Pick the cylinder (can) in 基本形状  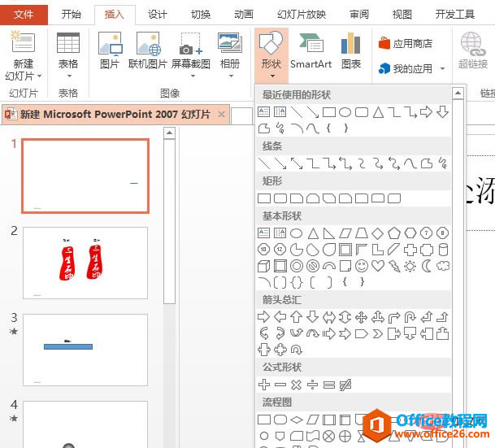(x=443, y=250)
